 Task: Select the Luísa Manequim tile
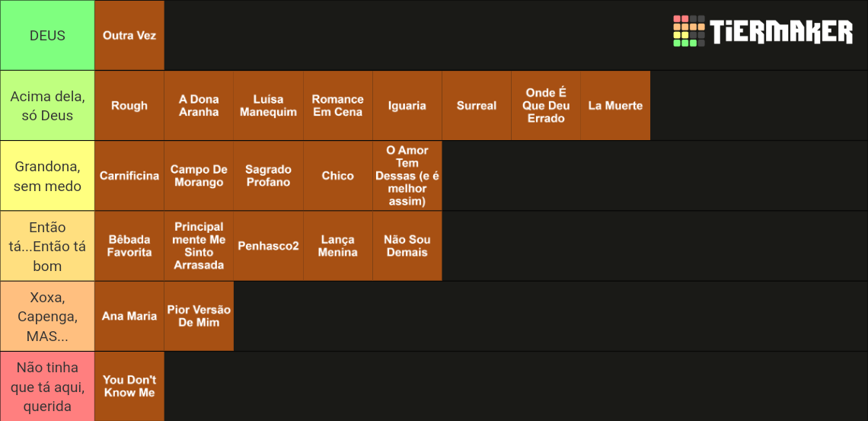[269, 106]
